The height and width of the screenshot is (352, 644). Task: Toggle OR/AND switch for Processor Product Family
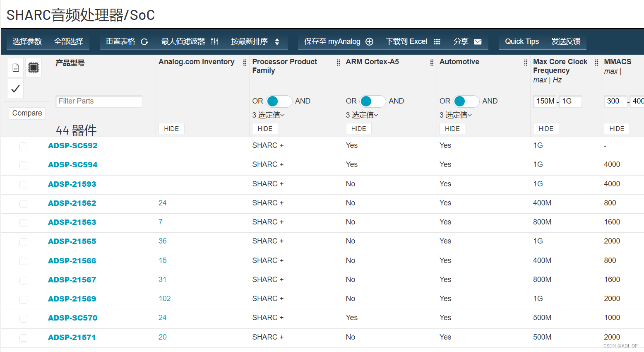click(x=279, y=101)
